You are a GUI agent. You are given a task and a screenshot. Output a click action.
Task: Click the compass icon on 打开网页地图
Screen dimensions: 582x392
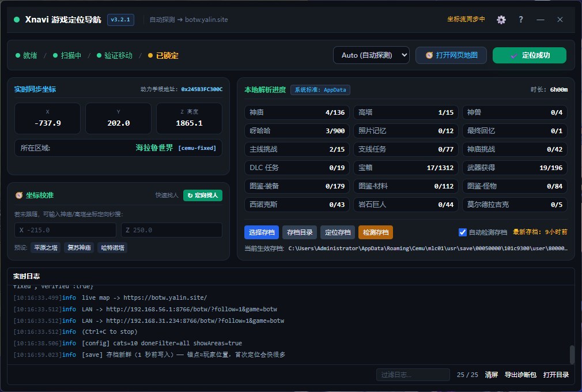pyautogui.click(x=429, y=55)
